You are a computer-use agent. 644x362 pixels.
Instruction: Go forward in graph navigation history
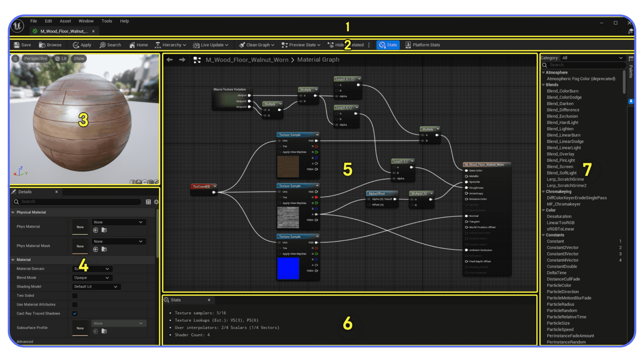(x=182, y=60)
